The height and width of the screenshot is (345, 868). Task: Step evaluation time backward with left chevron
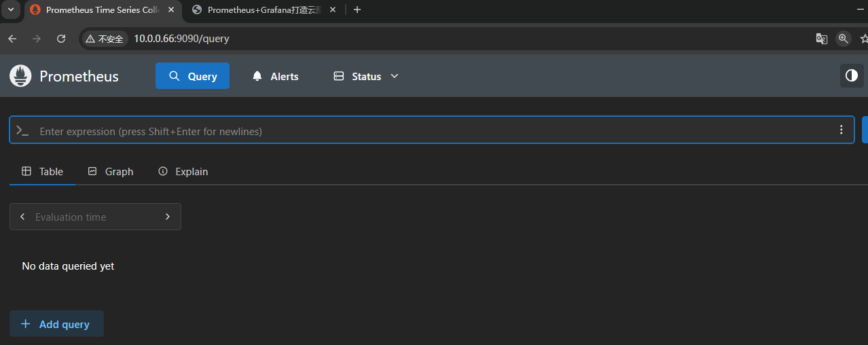22,217
